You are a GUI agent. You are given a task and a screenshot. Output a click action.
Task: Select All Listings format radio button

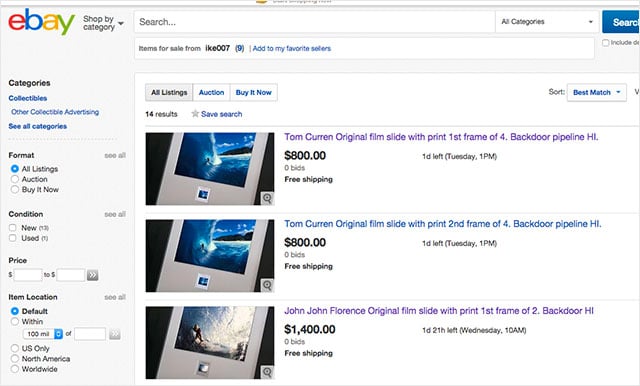coord(15,169)
